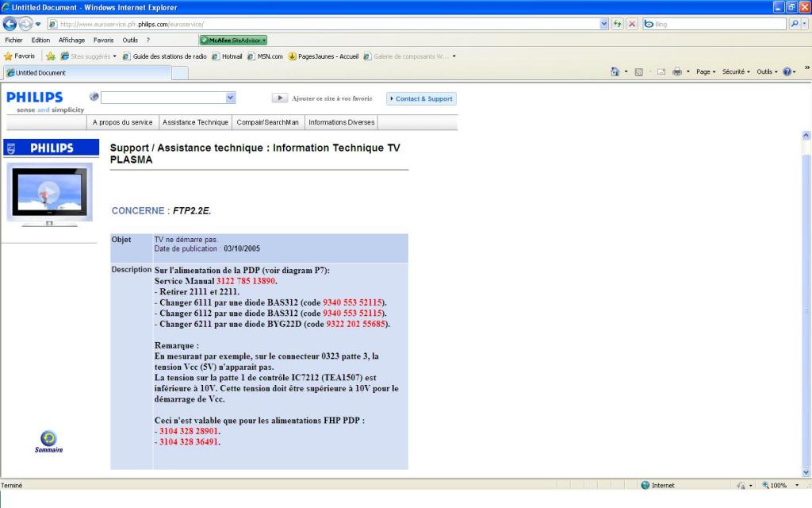Open the Hotmail favorite link
This screenshot has width=812, height=508.
(x=227, y=56)
